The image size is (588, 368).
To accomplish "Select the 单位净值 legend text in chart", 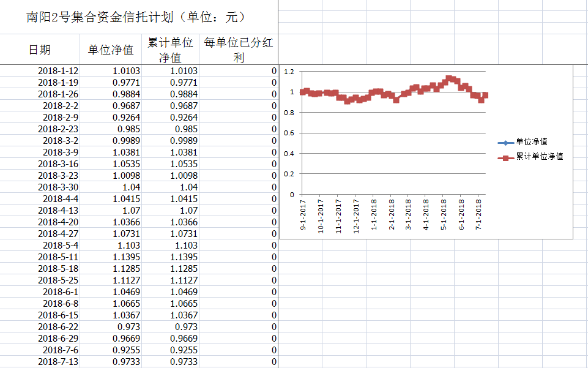I will (531, 142).
